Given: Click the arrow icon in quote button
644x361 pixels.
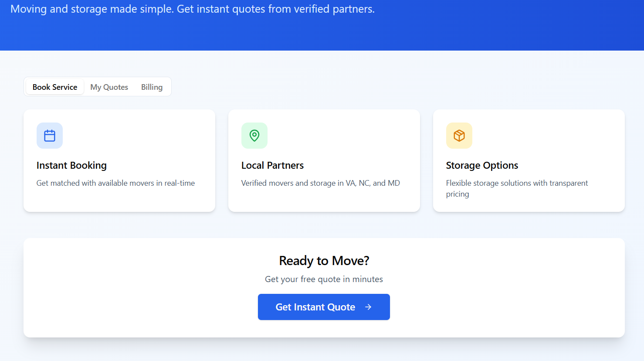Looking at the screenshot, I should click(368, 307).
